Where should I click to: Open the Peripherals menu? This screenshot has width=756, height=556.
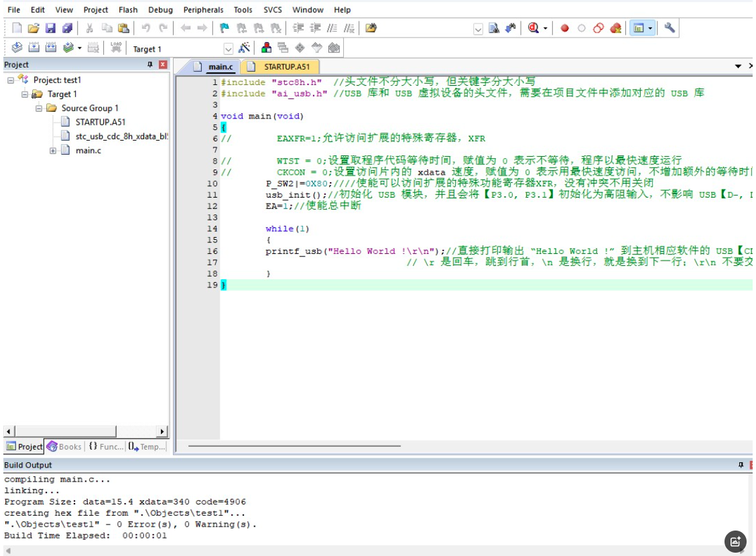pos(204,9)
